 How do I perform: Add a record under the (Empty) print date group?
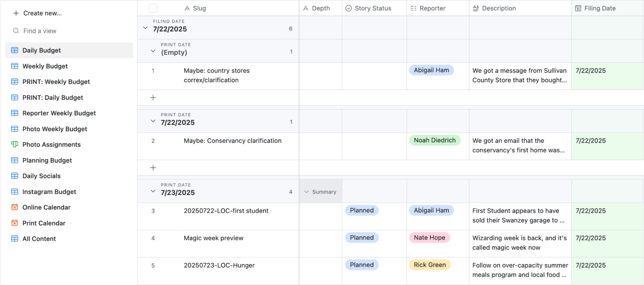(x=153, y=98)
